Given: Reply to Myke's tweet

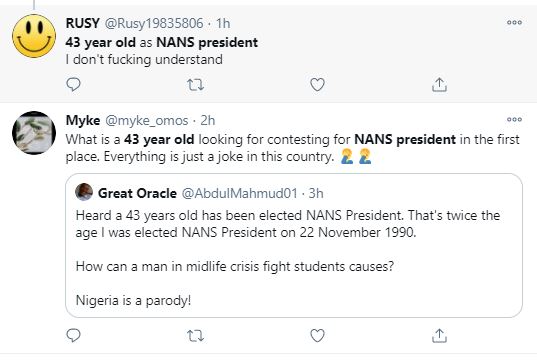Looking at the screenshot, I should (x=73, y=336).
